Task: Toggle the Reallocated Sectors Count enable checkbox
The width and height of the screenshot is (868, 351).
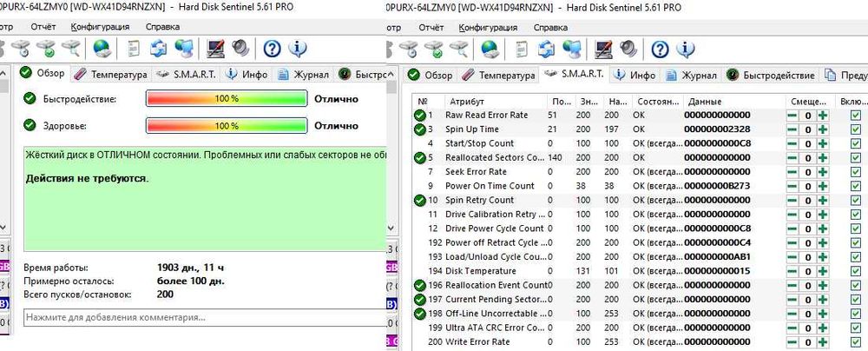Action: tap(856, 157)
